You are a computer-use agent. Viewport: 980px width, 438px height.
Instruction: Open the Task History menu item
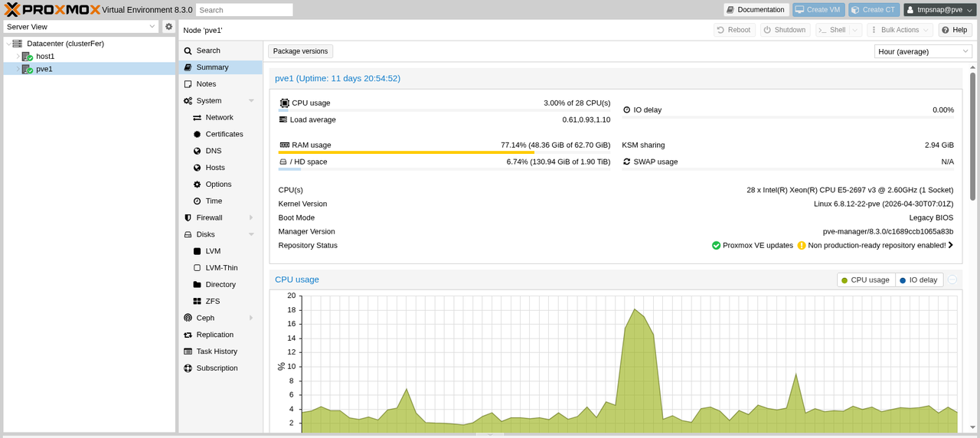coord(220,351)
